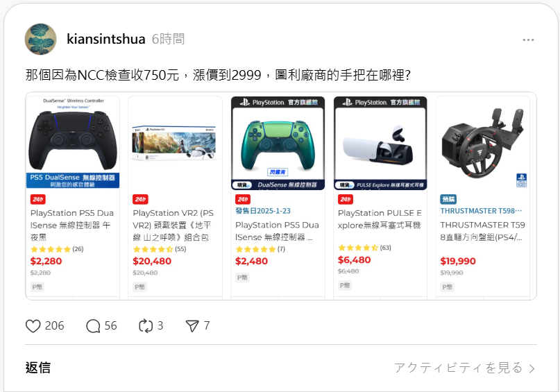Expand activity with right chevron arrow

coord(532,368)
